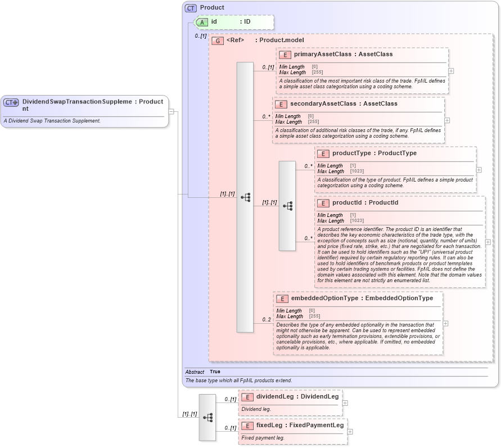
Task: Click the CT icon on DividendSwapTransactionSupplement
Action: click(x=10, y=102)
